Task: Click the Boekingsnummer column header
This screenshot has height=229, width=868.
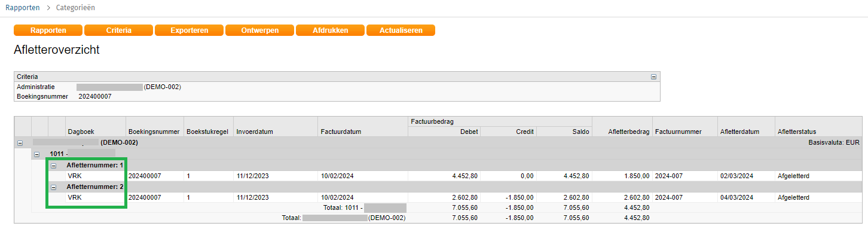Action: 154,132
